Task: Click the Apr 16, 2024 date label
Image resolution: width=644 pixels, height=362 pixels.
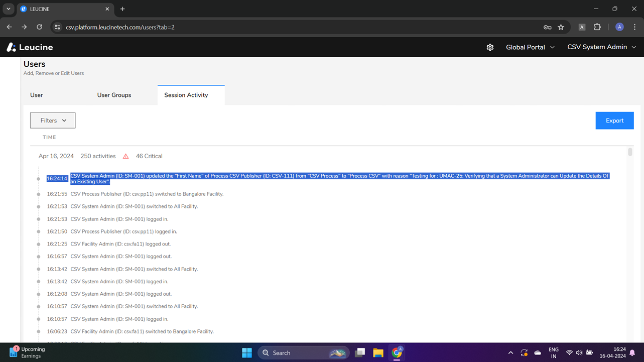Action: pos(56,156)
